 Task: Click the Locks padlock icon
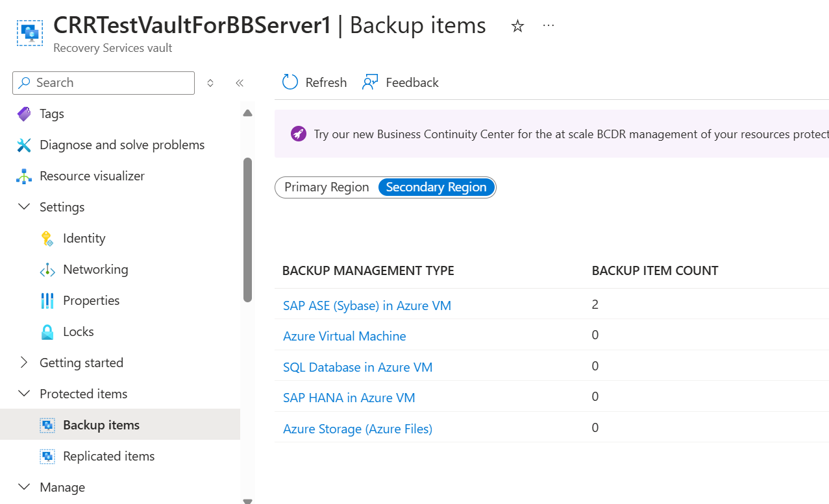pyautogui.click(x=47, y=332)
